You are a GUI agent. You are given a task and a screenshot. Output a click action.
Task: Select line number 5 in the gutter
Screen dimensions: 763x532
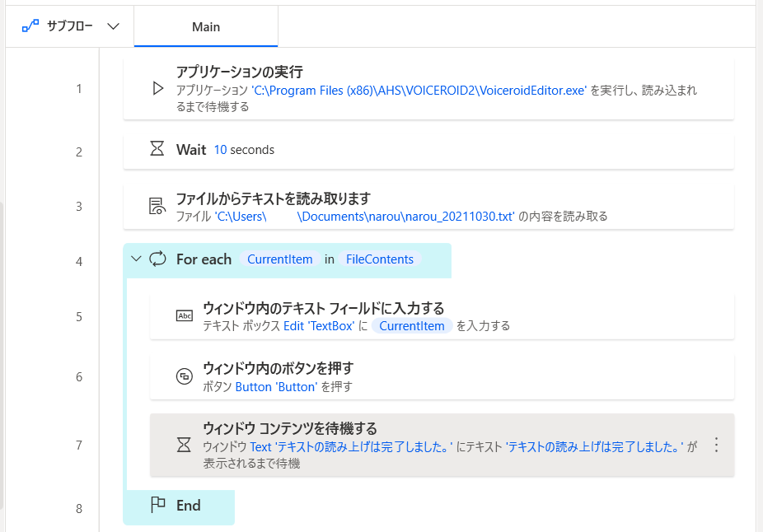(x=79, y=317)
